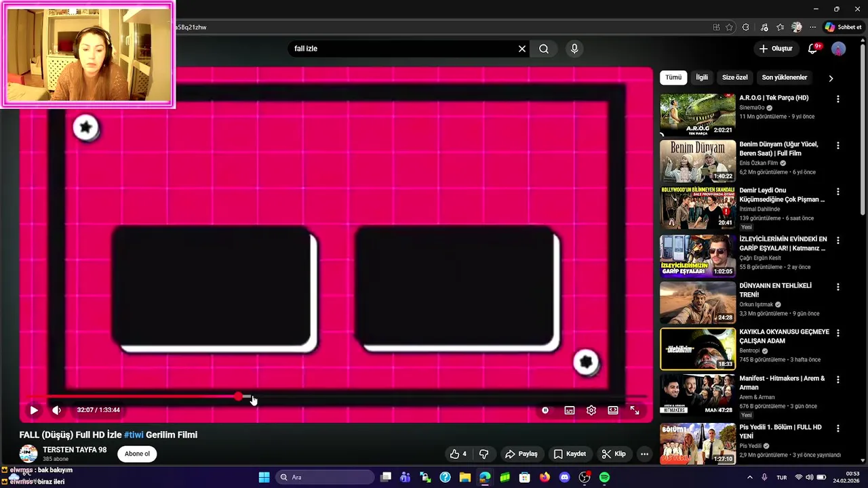Open Benim Dünyam video thumbnail
Image resolution: width=868 pixels, height=488 pixels.
(x=698, y=161)
